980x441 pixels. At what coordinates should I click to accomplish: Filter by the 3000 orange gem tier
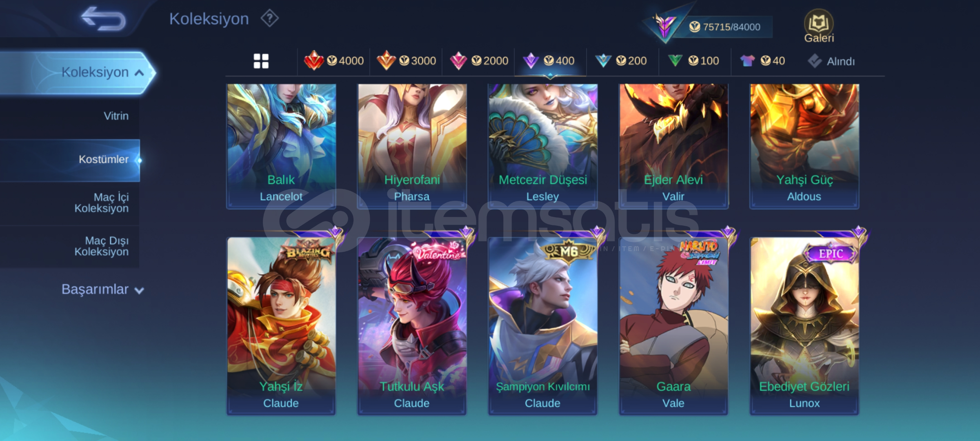pyautogui.click(x=406, y=61)
